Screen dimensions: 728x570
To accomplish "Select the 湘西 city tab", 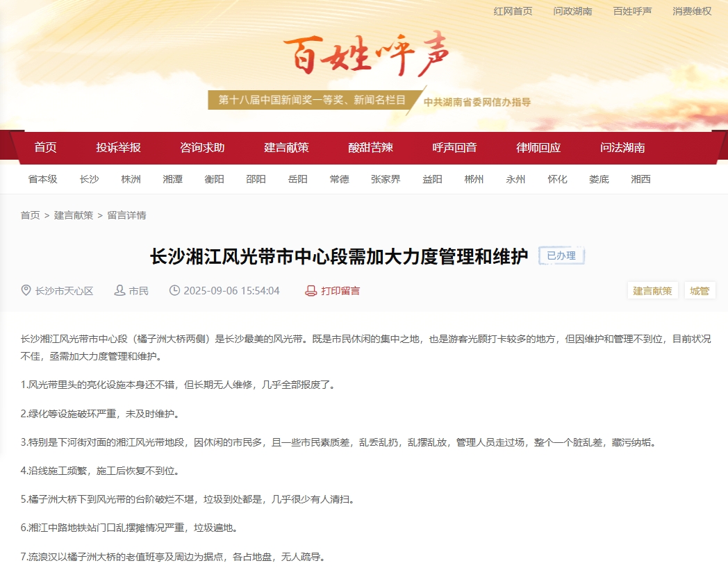I will pyautogui.click(x=640, y=178).
